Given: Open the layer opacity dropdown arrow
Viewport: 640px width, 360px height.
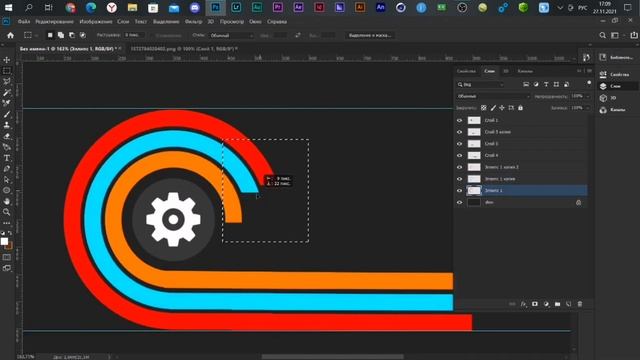Looking at the screenshot, I should click(x=588, y=96).
